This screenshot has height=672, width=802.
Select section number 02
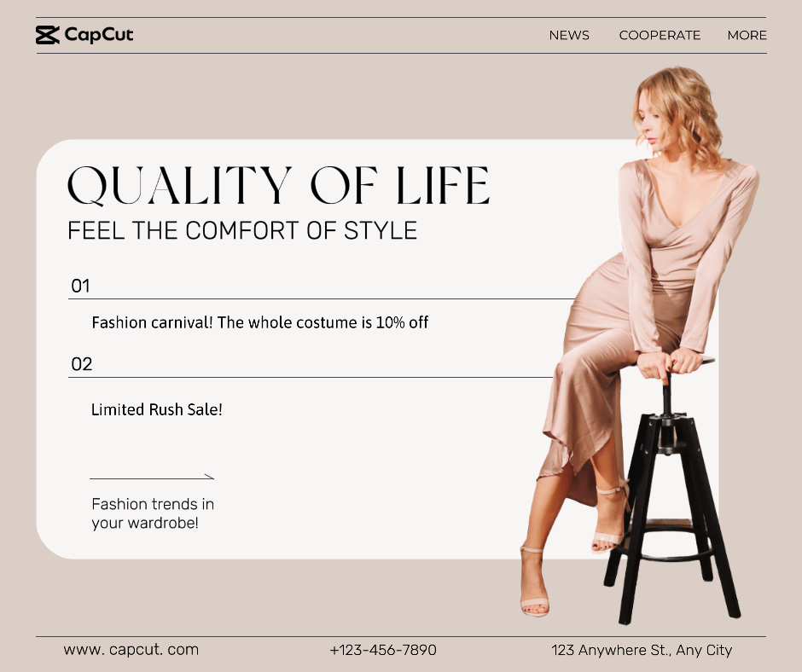[81, 364]
